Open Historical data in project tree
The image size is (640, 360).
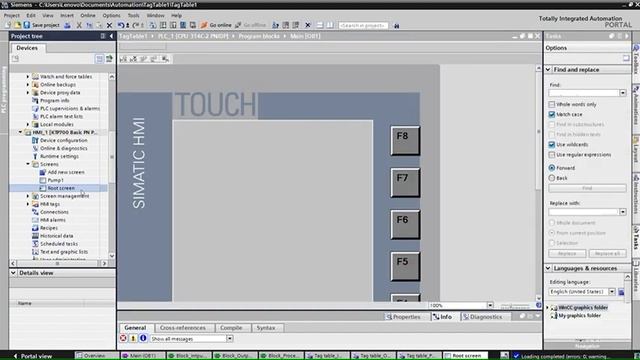(x=56, y=236)
